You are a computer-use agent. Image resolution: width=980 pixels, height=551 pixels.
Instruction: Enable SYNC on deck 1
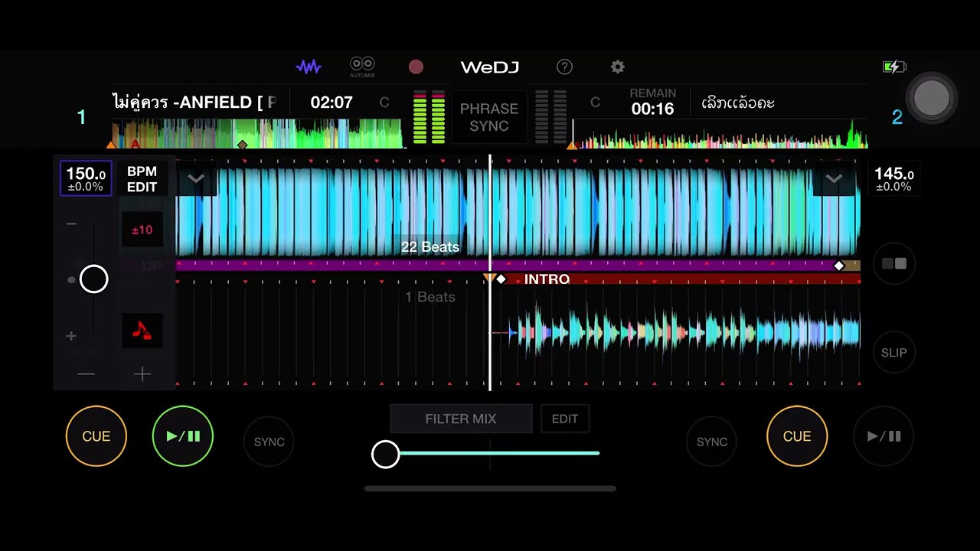coord(269,442)
